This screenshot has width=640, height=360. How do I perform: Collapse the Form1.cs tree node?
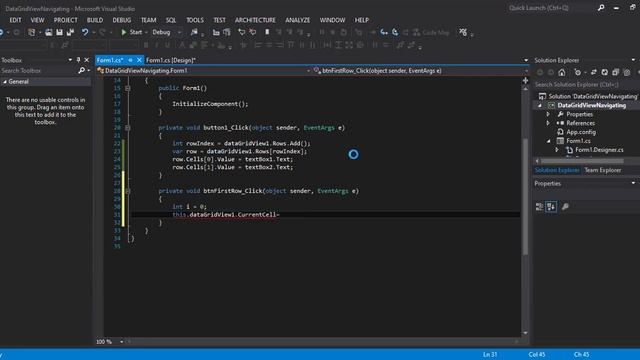pyautogui.click(x=548, y=141)
